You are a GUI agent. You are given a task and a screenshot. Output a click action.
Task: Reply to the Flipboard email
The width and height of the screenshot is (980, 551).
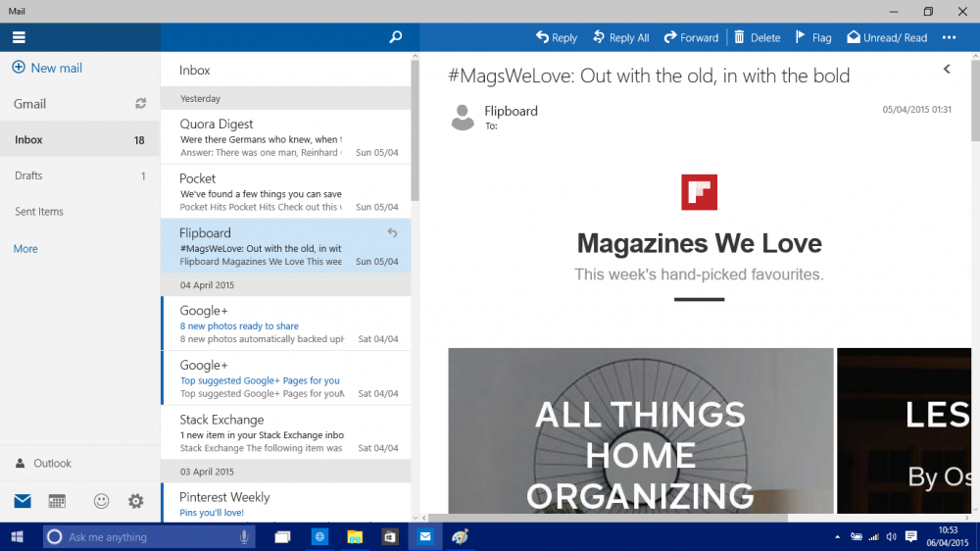click(x=557, y=37)
